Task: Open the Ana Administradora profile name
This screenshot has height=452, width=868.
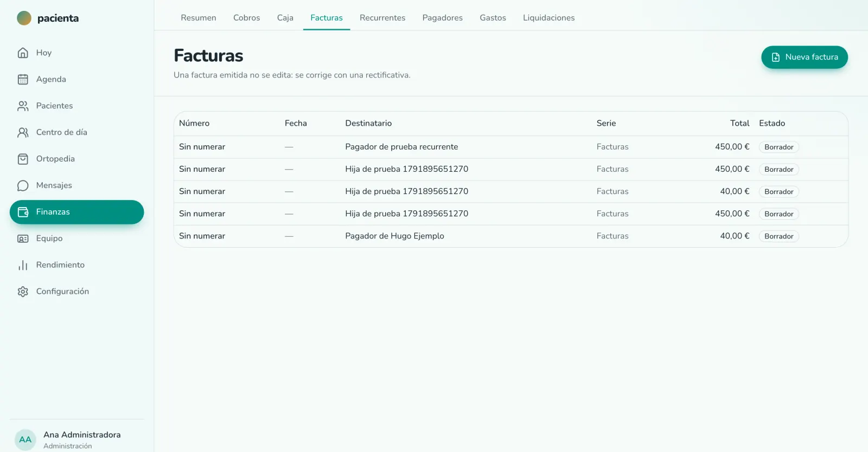Action: (82, 435)
